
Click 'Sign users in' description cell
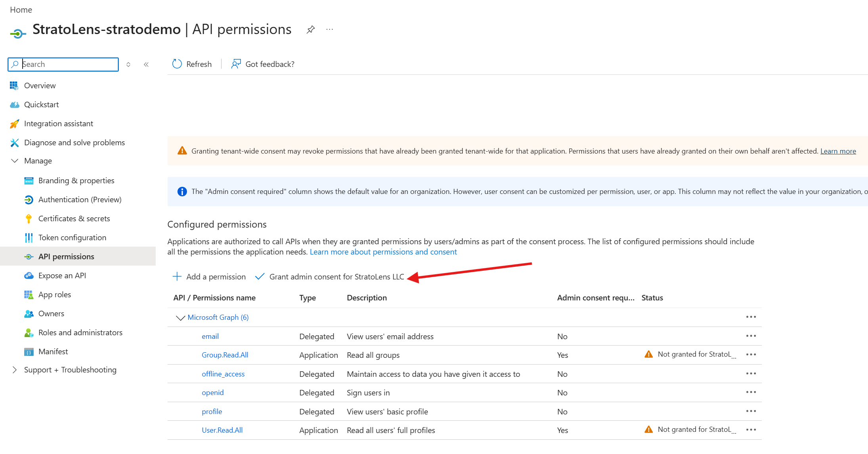coord(368,393)
